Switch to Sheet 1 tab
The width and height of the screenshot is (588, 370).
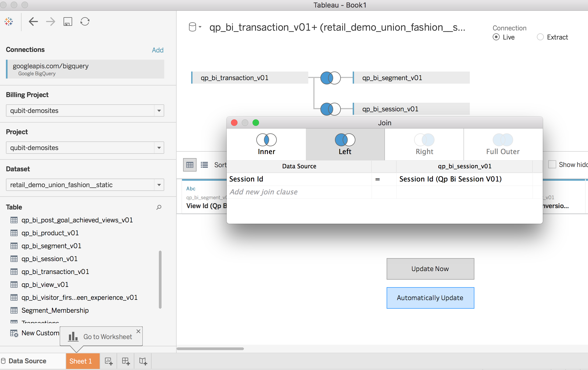[x=83, y=361]
